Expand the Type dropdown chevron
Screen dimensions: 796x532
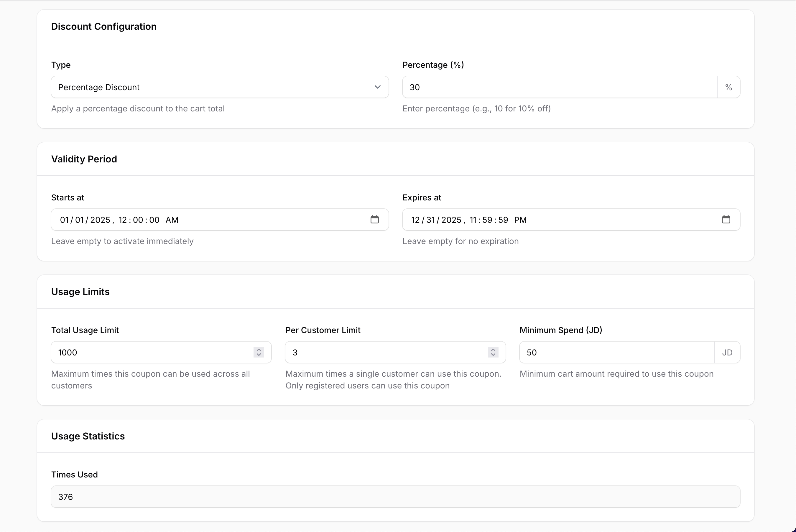coord(377,87)
